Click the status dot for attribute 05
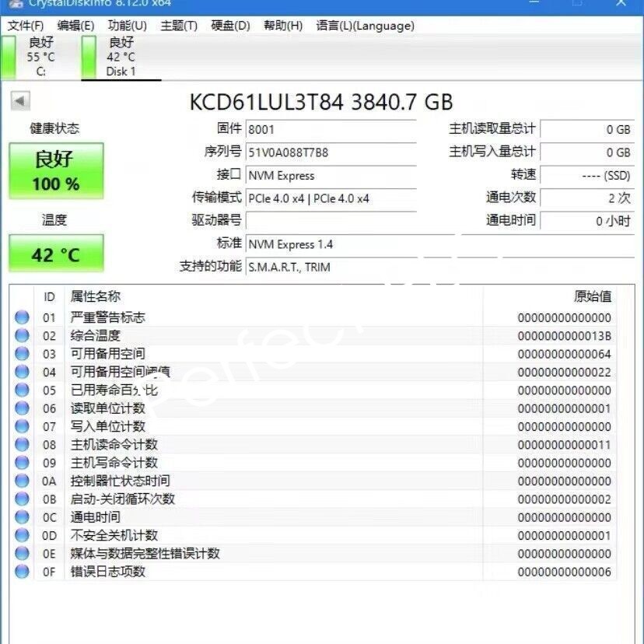The height and width of the screenshot is (644, 644). 23,390
